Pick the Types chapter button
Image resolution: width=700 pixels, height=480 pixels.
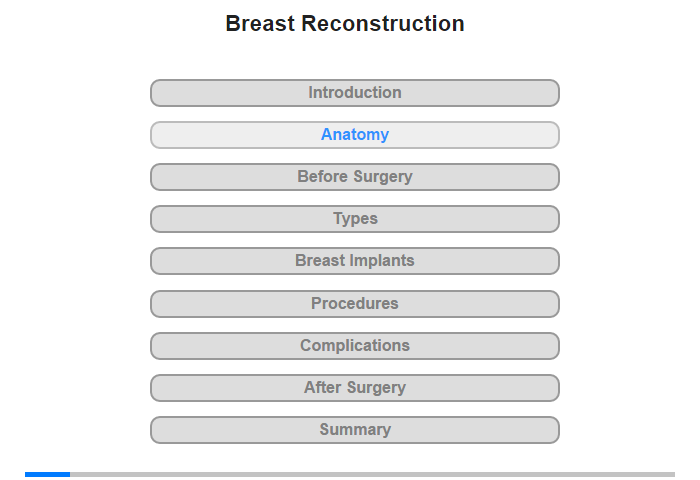[354, 219]
